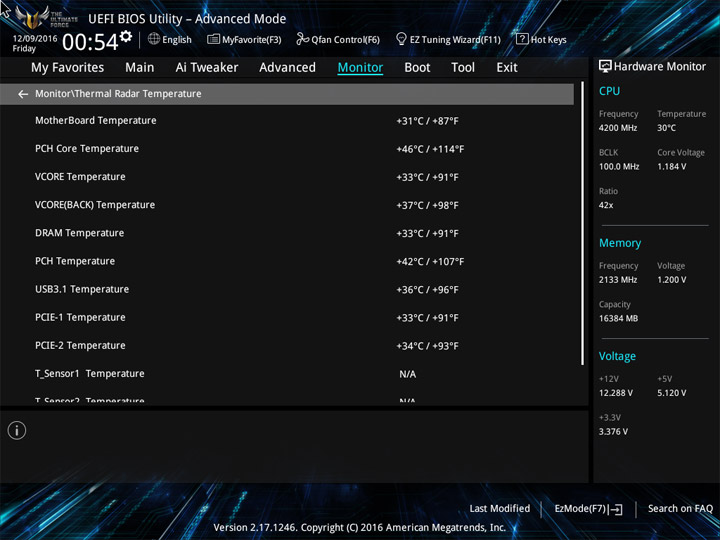Click the +42°C / +107°F value
Screen dimensions: 720x540
click(x=430, y=262)
